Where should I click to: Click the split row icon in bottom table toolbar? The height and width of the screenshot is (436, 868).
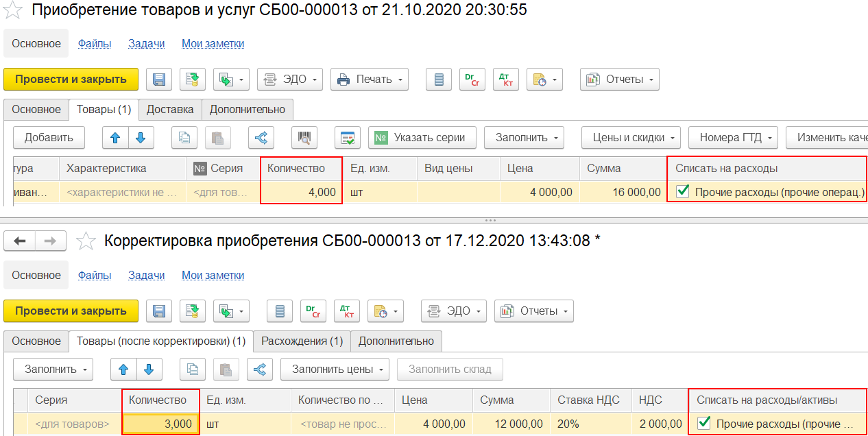coord(260,369)
